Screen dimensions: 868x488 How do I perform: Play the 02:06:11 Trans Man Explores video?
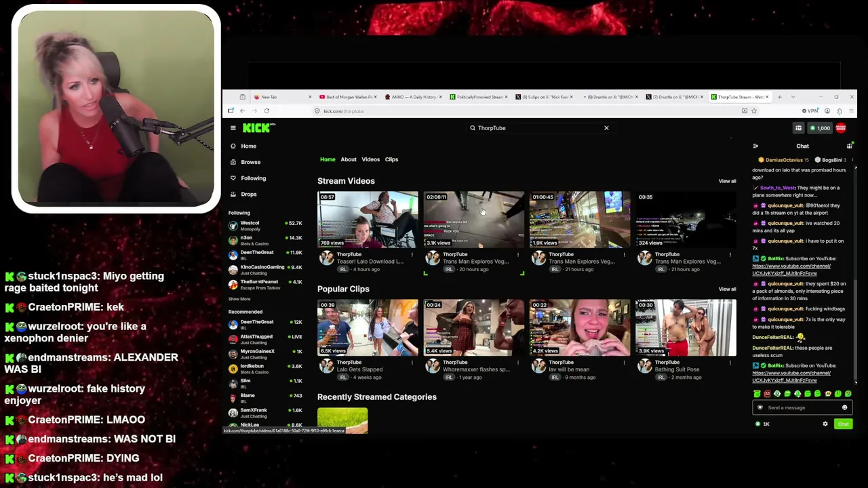click(474, 220)
